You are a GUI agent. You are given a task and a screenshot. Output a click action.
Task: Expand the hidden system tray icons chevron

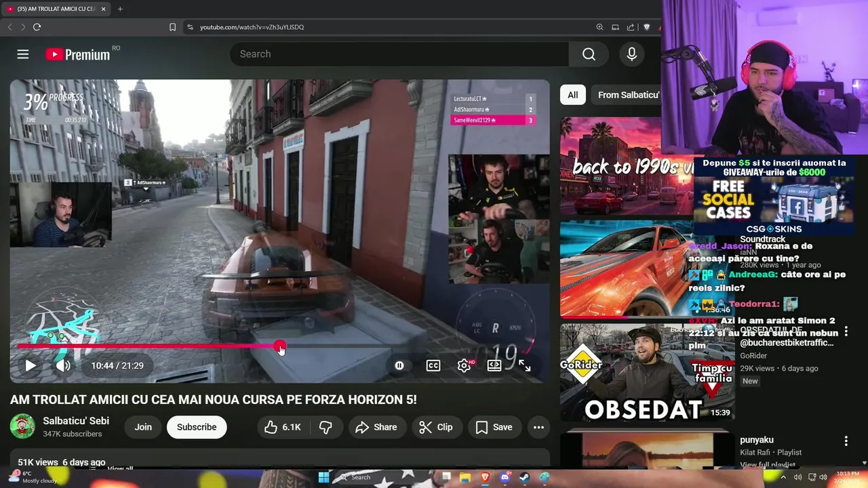783,477
